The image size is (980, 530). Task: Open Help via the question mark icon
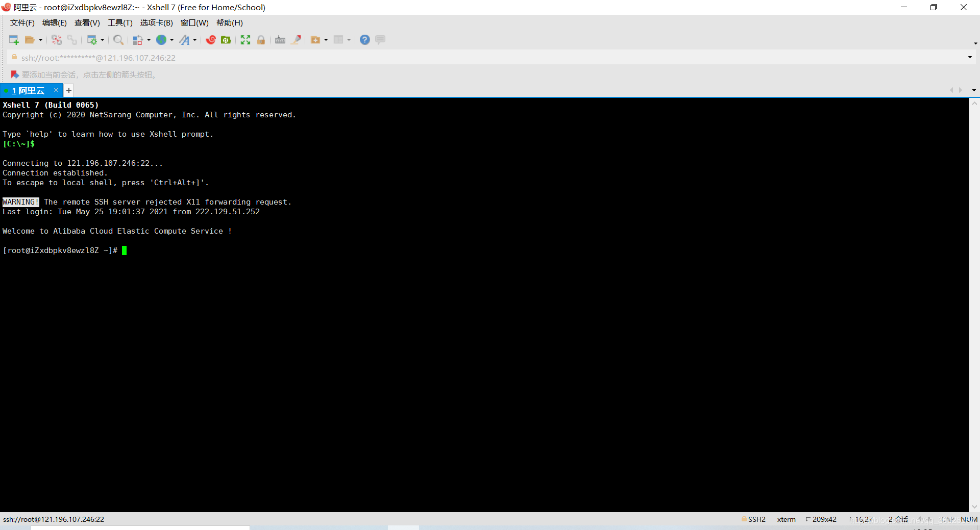[365, 40]
